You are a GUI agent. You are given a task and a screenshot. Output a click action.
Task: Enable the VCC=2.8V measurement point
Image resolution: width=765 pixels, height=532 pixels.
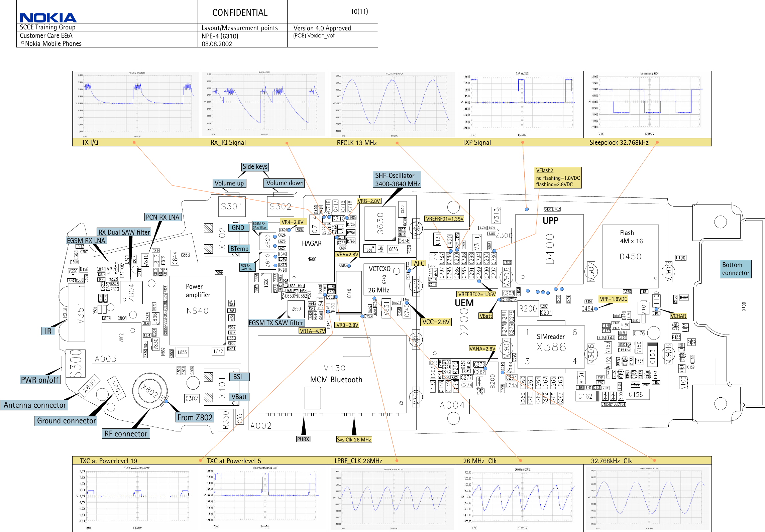435,321
